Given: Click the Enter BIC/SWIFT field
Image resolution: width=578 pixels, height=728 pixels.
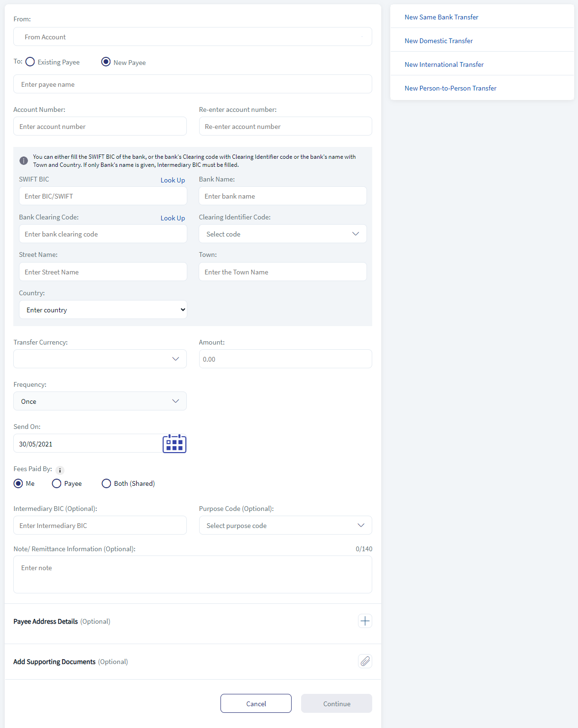Looking at the screenshot, I should pyautogui.click(x=103, y=196).
